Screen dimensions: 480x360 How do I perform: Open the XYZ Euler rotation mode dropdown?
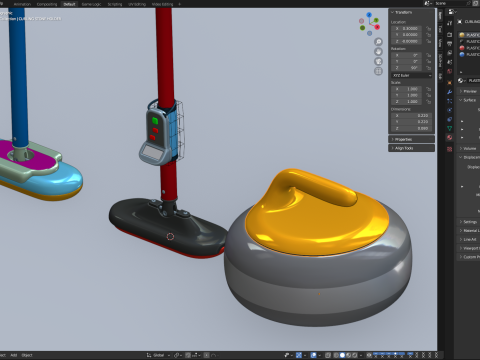[412, 76]
